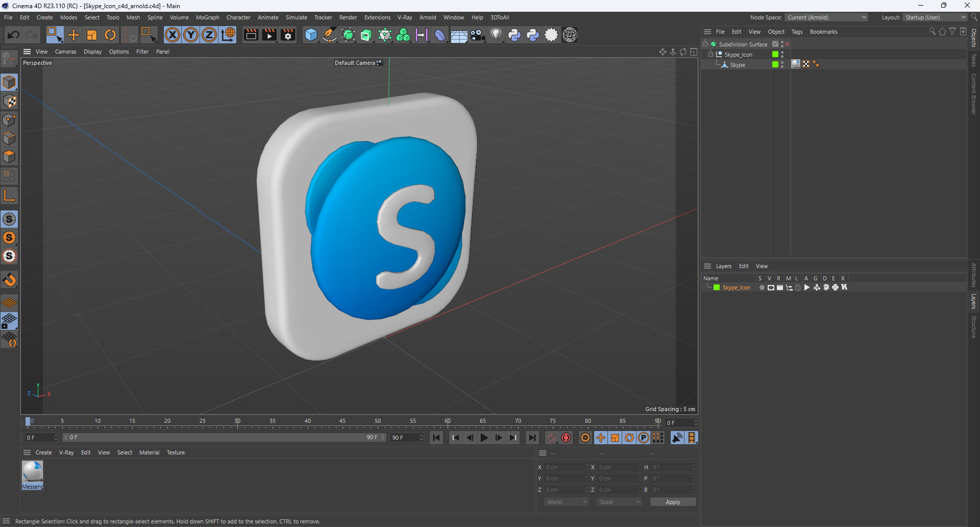Select the Scale tool
This screenshot has height=527, width=980.
(92, 35)
